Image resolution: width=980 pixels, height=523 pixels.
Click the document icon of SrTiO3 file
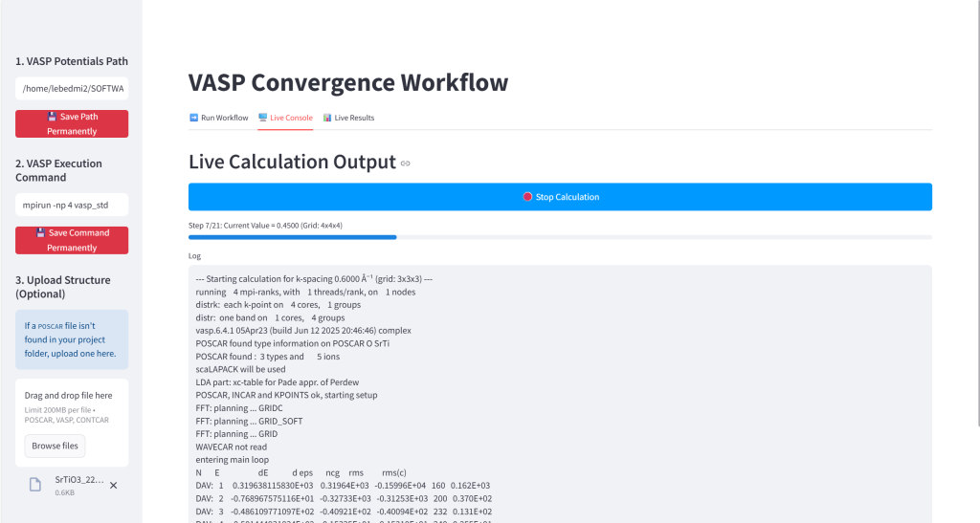point(35,485)
